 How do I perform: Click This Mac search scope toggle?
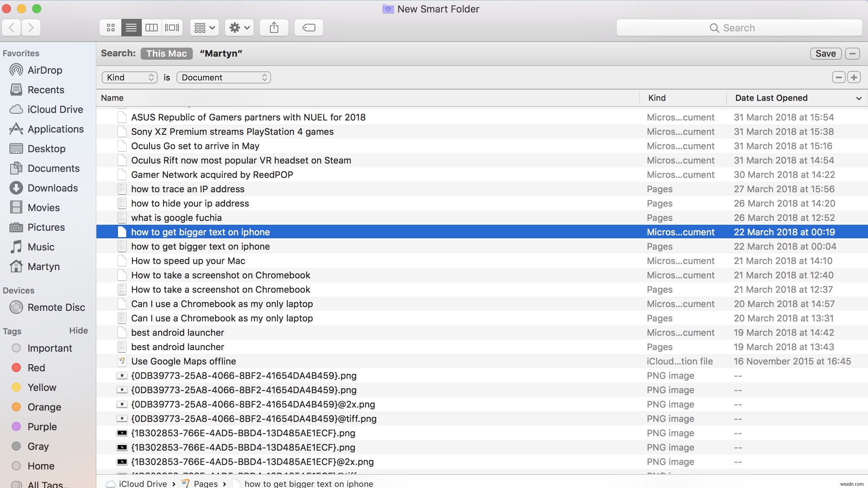pos(166,54)
